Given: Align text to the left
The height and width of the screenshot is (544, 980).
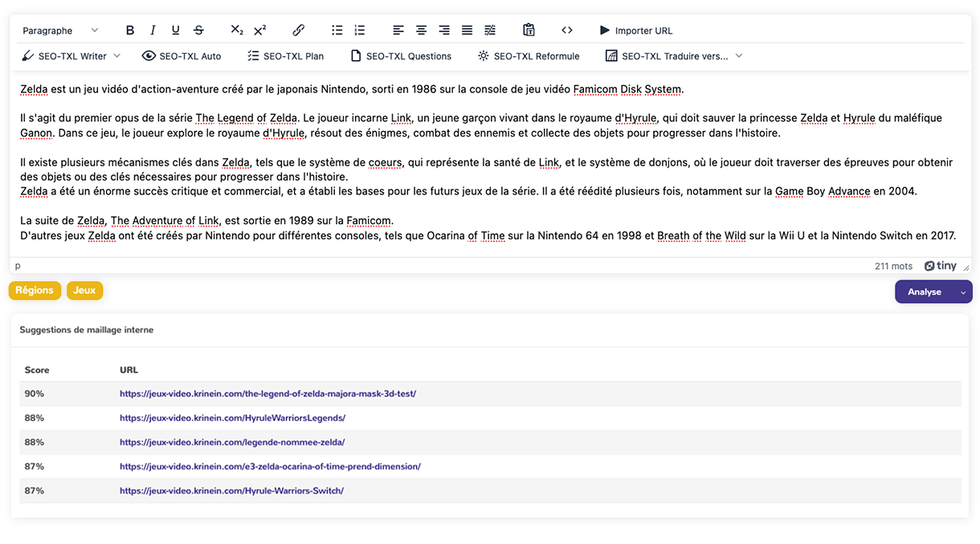Looking at the screenshot, I should pos(398,31).
